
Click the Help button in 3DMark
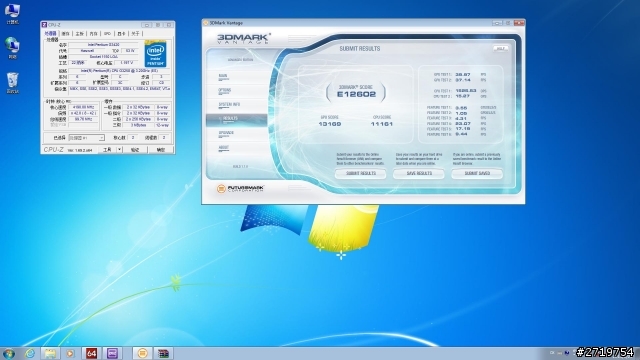pyautogui.click(x=500, y=49)
